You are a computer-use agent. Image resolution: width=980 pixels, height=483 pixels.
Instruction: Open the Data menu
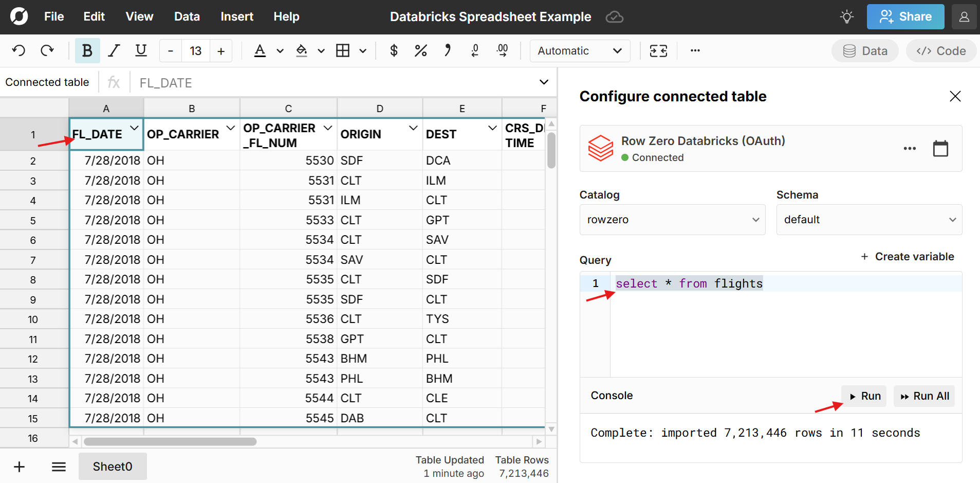pos(187,16)
